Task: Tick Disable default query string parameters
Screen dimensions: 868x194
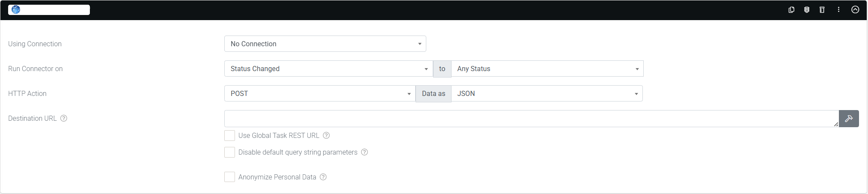Action: pos(229,152)
